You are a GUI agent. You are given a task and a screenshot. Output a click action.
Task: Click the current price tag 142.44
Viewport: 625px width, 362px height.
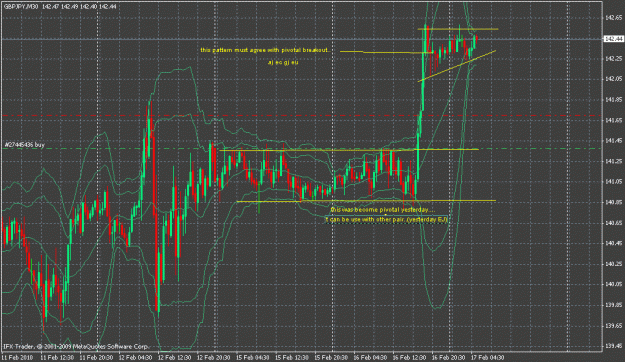[614, 39]
